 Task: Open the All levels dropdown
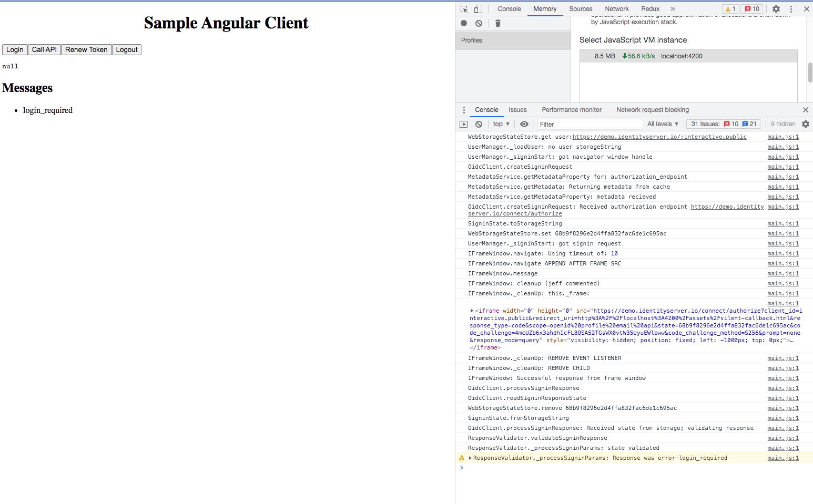(x=663, y=124)
